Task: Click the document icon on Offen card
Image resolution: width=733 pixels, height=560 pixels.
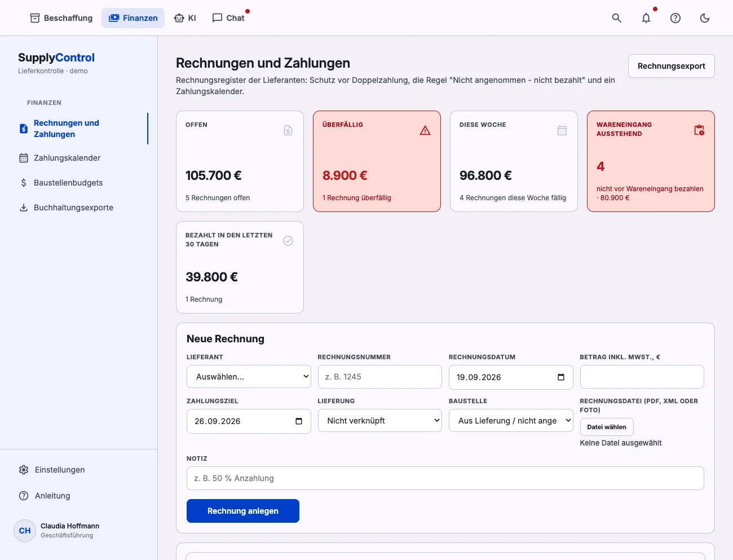Action: 288,130
